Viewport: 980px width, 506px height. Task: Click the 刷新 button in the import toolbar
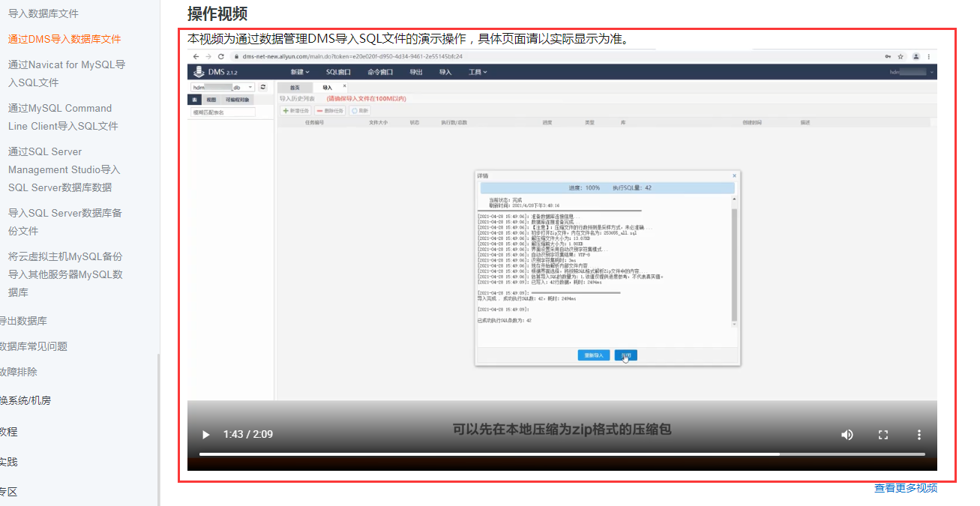(x=360, y=110)
